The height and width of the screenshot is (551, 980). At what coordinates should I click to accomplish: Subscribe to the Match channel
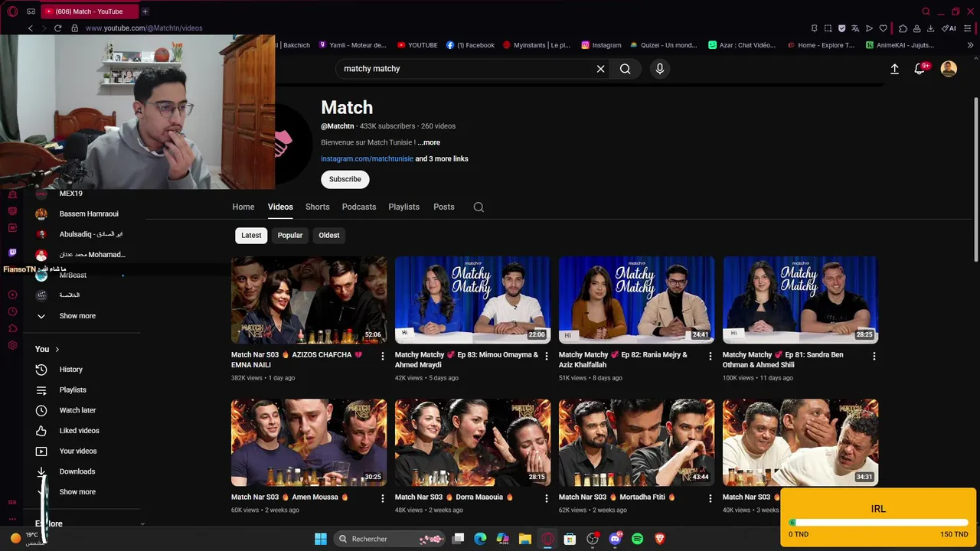pyautogui.click(x=345, y=179)
